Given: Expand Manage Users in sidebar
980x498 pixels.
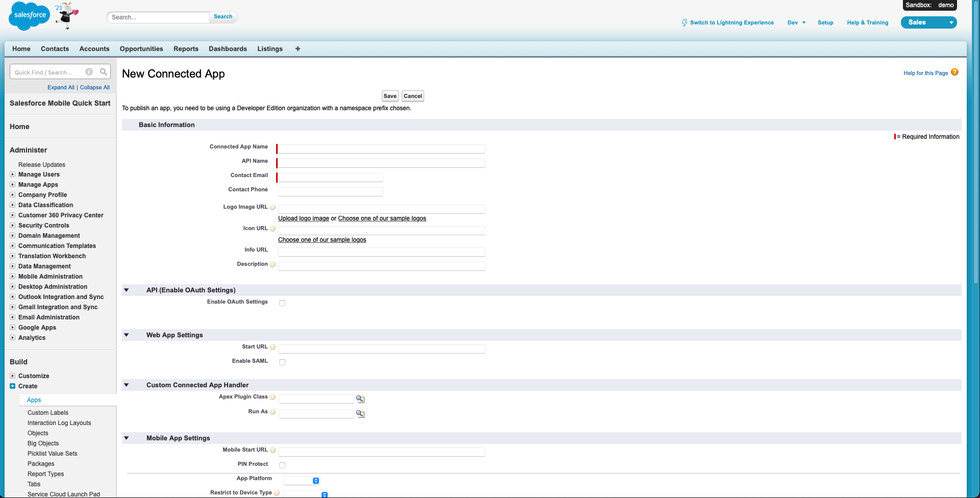Looking at the screenshot, I should click(13, 175).
